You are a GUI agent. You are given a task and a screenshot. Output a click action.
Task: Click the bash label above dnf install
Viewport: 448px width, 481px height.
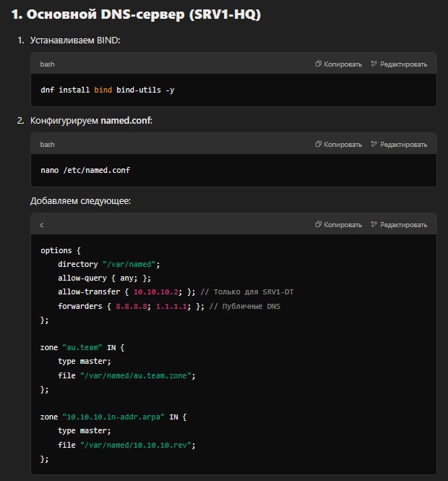point(48,64)
